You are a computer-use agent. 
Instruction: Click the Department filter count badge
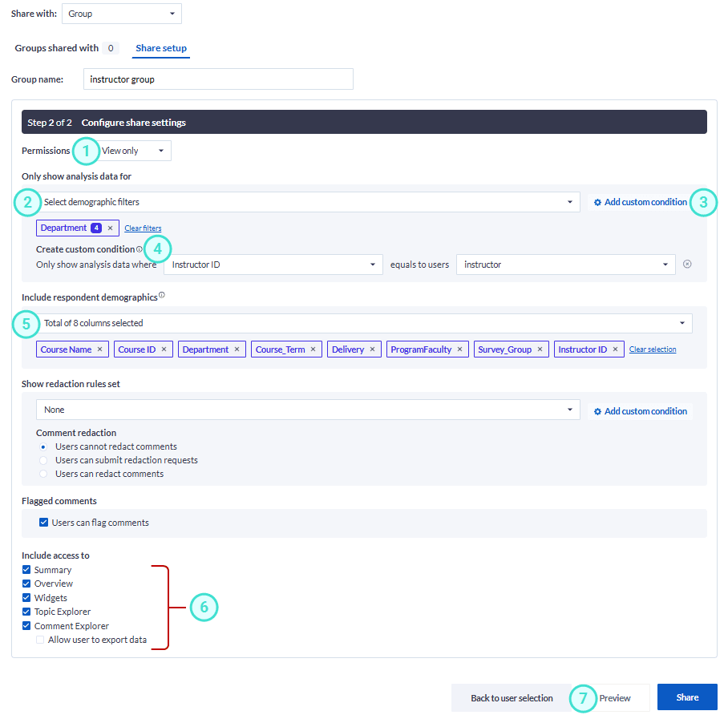[96, 228]
